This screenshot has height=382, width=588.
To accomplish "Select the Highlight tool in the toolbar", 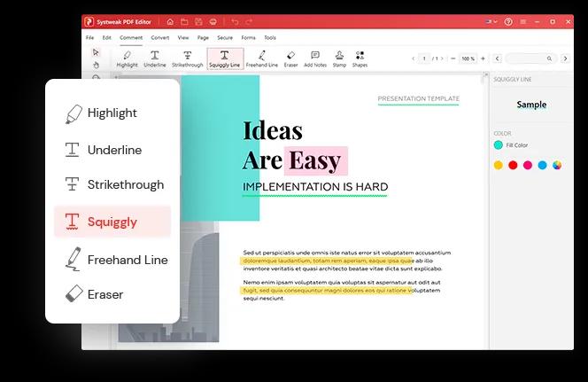I will pos(128,58).
